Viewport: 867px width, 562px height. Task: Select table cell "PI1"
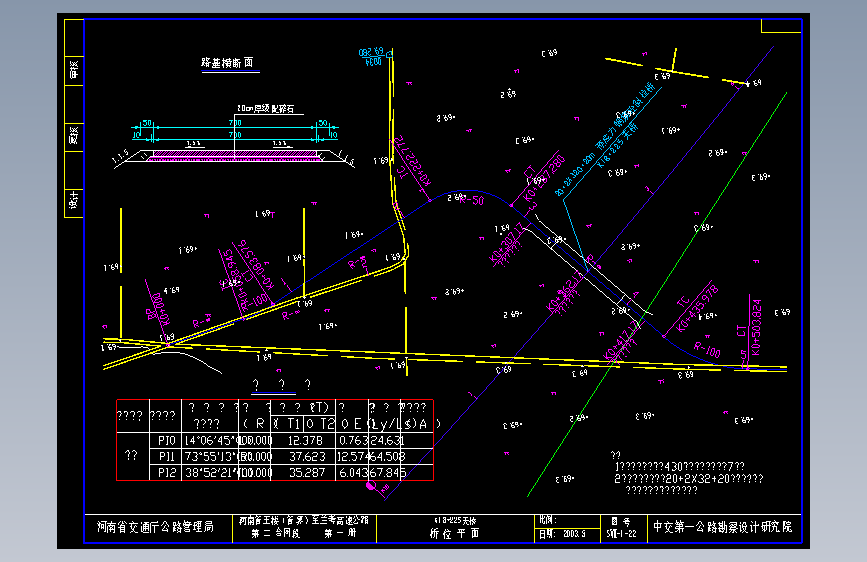point(166,456)
